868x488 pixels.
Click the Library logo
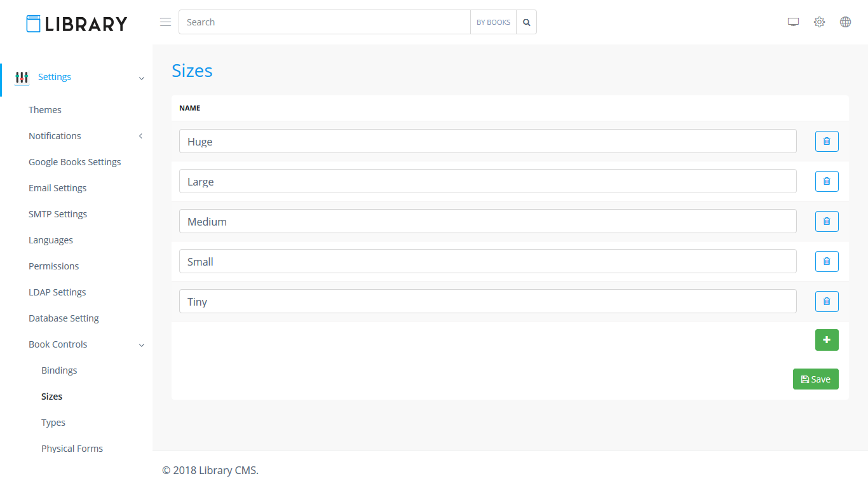(76, 24)
